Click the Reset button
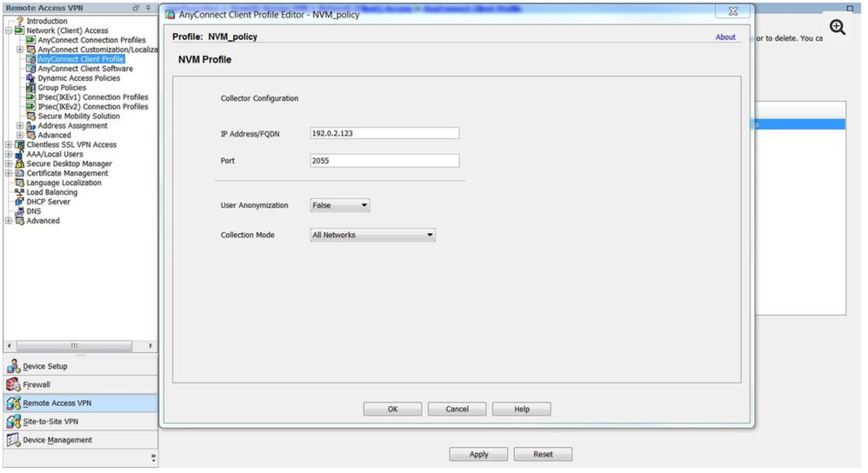Screen dimensions: 868x473 tap(543, 454)
